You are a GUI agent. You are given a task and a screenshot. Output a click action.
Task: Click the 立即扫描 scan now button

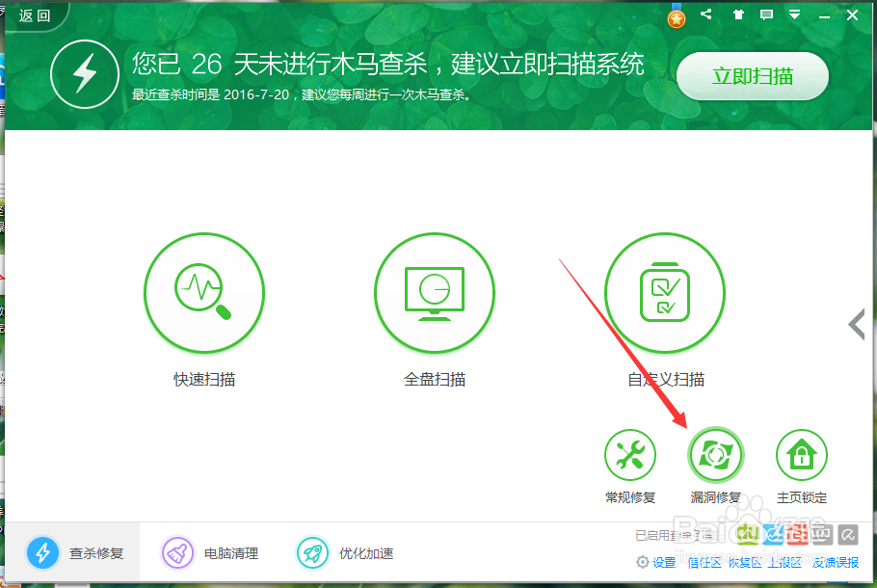(752, 76)
